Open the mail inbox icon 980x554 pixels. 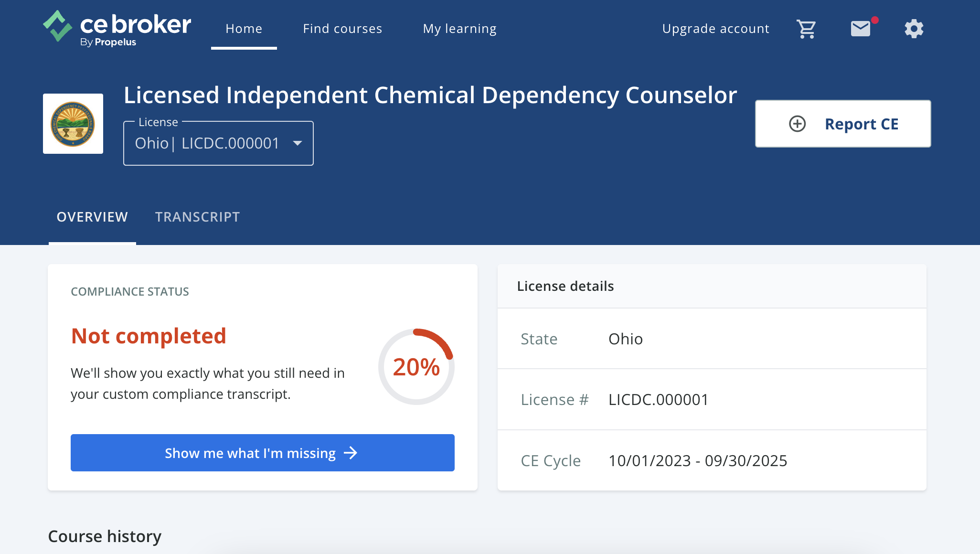pyautogui.click(x=861, y=29)
